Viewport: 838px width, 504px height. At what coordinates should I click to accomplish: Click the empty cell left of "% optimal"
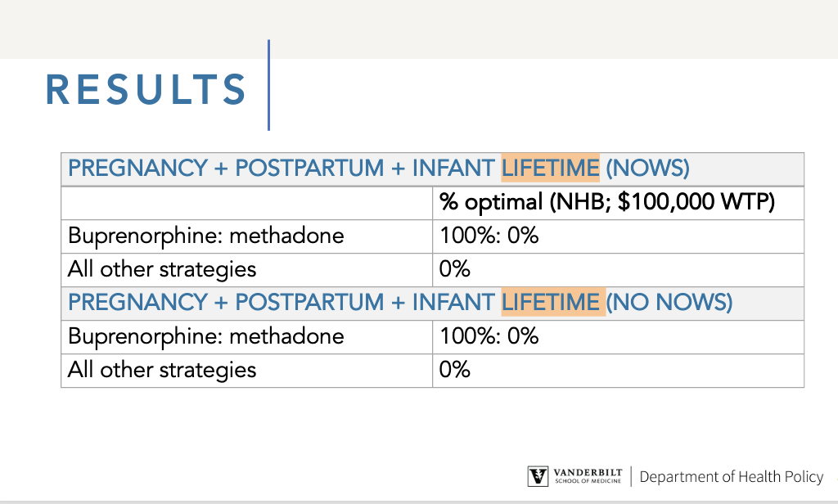(246, 202)
